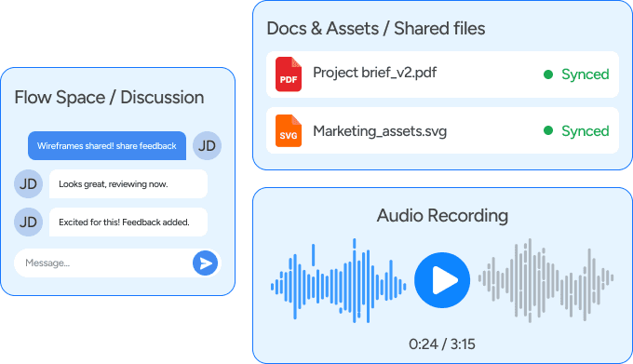Click Synced status of Project brief_v2.pdf

tap(585, 74)
